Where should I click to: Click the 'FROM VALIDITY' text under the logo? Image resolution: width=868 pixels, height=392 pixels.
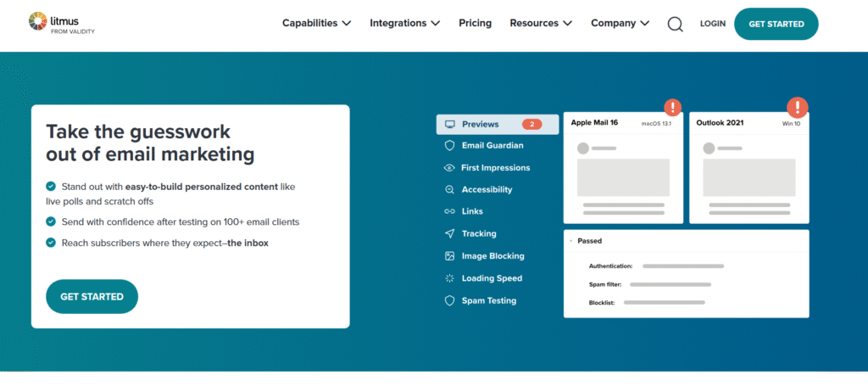pos(73,31)
